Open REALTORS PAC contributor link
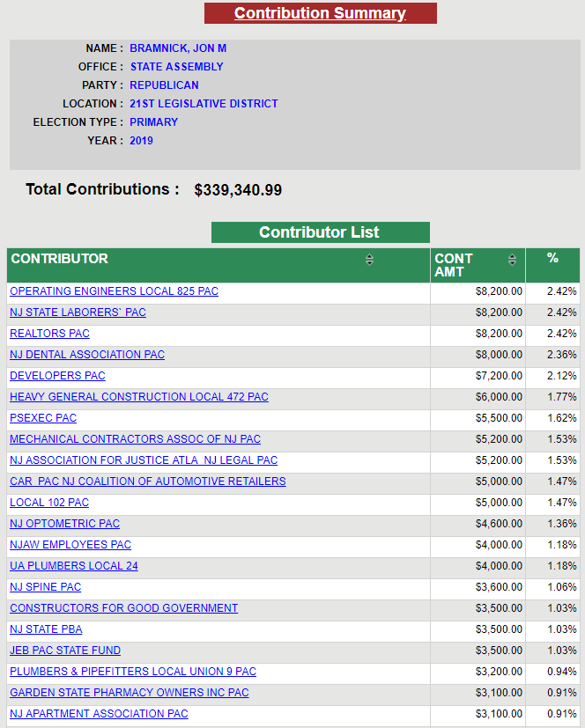The image size is (585, 728). pyautogui.click(x=49, y=334)
